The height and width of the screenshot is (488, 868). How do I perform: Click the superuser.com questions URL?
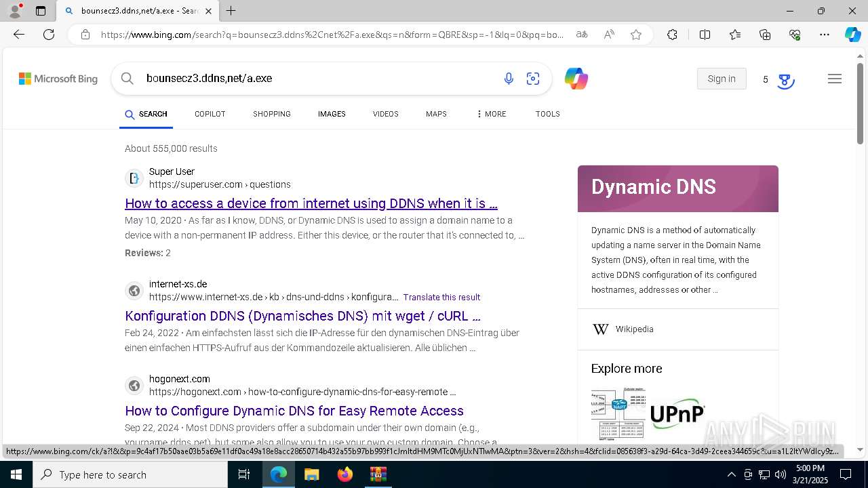click(x=220, y=184)
